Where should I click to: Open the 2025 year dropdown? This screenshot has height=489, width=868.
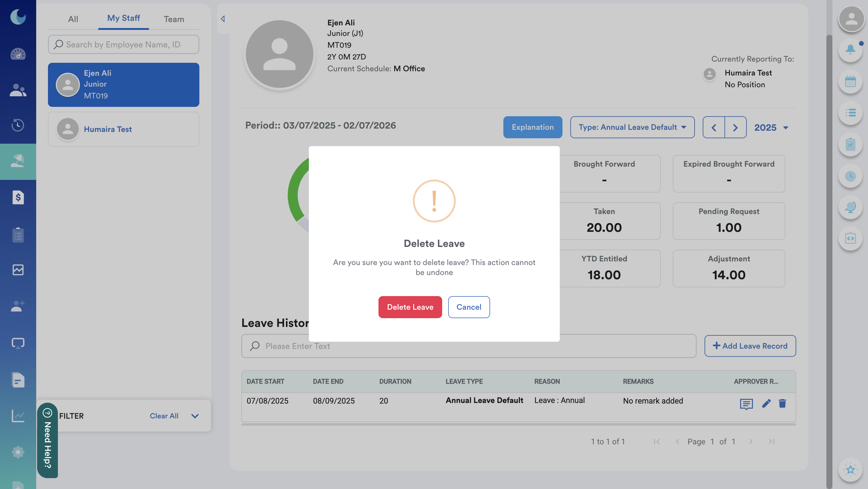pos(771,127)
